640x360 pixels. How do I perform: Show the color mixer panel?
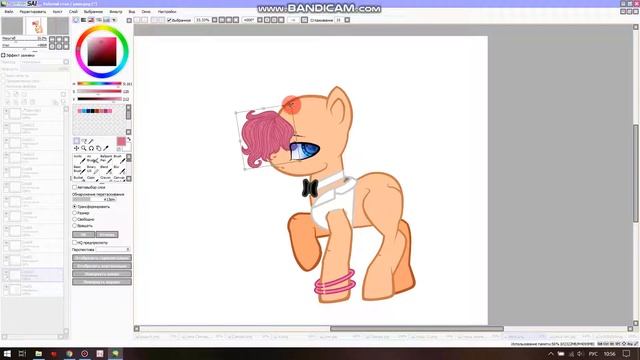pos(99,20)
